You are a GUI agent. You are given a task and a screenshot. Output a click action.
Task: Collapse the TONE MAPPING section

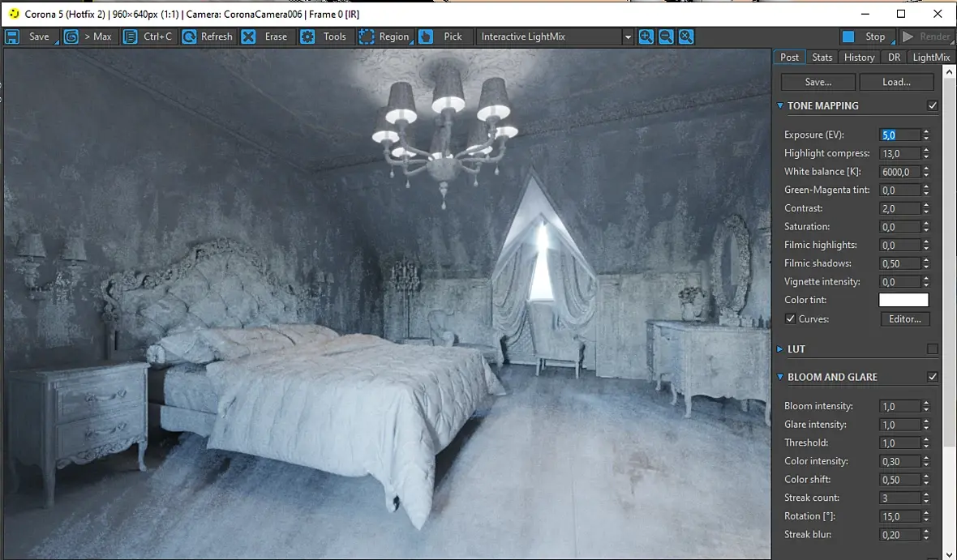pyautogui.click(x=780, y=105)
